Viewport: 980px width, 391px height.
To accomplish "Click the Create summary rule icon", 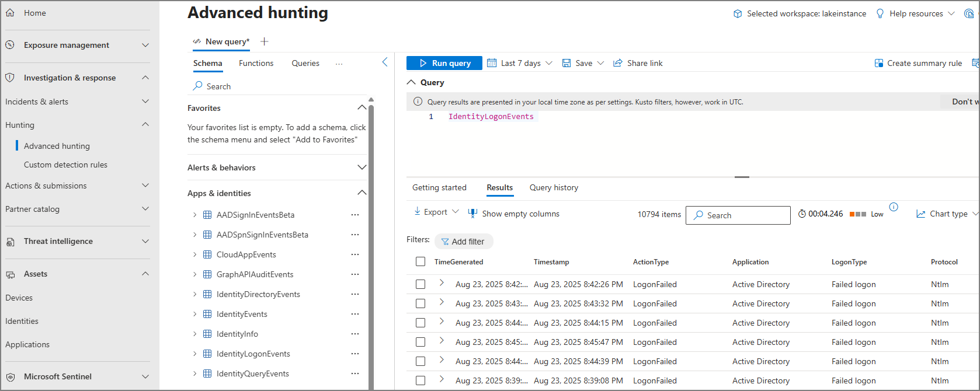I will (878, 63).
